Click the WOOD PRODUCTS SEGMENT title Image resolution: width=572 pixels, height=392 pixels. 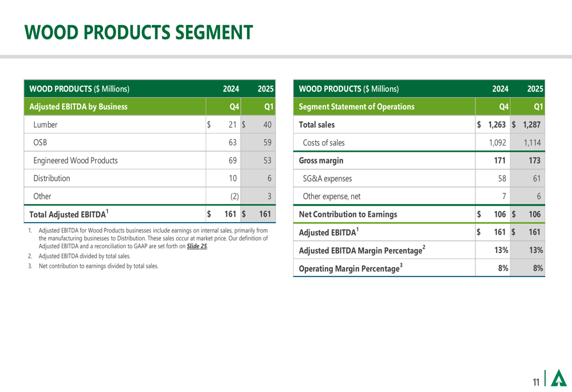click(x=138, y=32)
